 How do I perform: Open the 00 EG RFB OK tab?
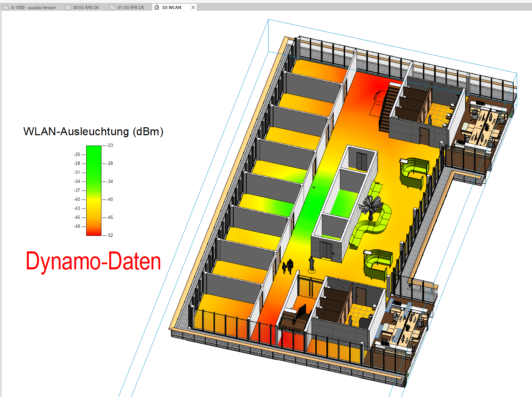(x=86, y=7)
